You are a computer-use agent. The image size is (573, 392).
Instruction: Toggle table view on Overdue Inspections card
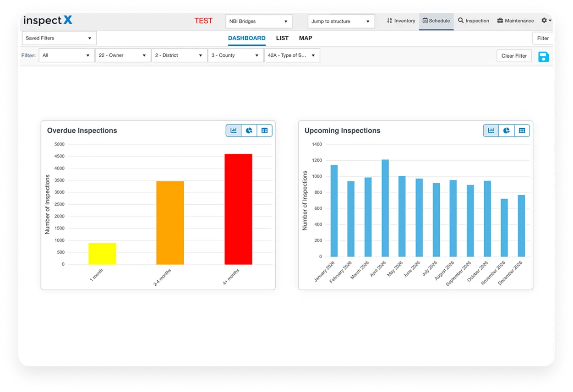pyautogui.click(x=264, y=131)
